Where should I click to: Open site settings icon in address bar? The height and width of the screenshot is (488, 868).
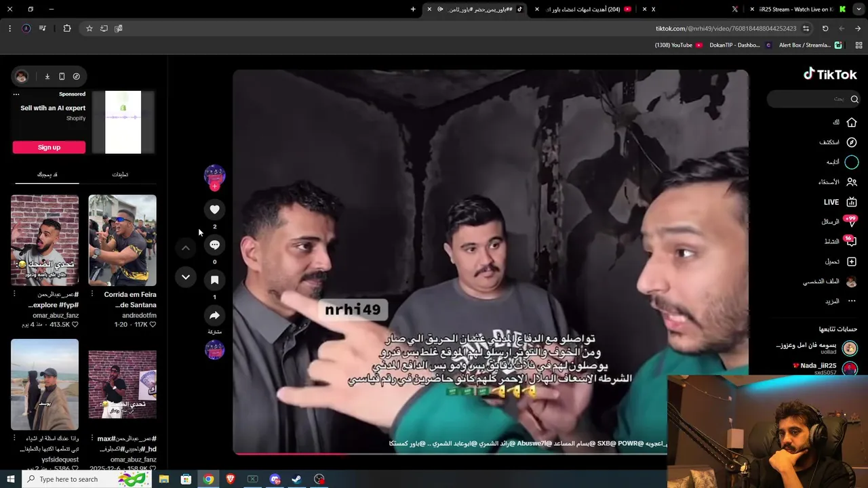point(806,28)
